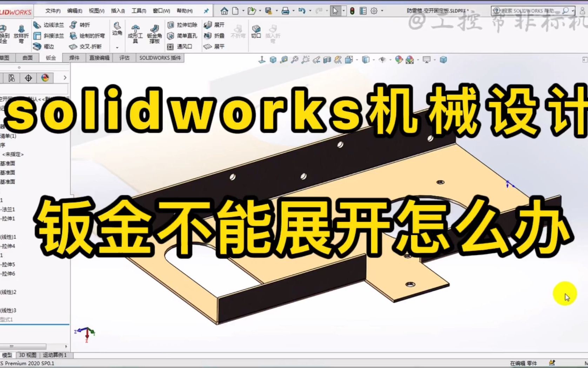Open the 3D 视图 bottom tab
Screen dimensions: 588x368
[x=27, y=355]
